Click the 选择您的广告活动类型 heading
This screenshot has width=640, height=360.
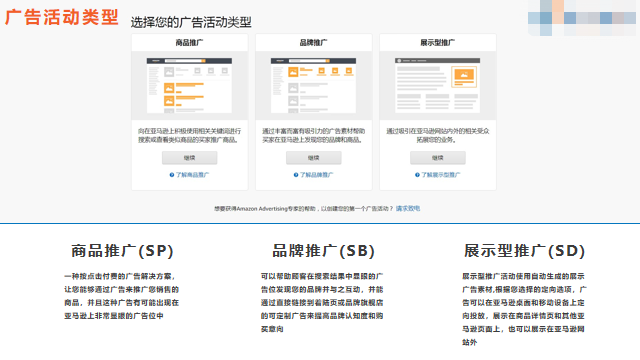191,22
